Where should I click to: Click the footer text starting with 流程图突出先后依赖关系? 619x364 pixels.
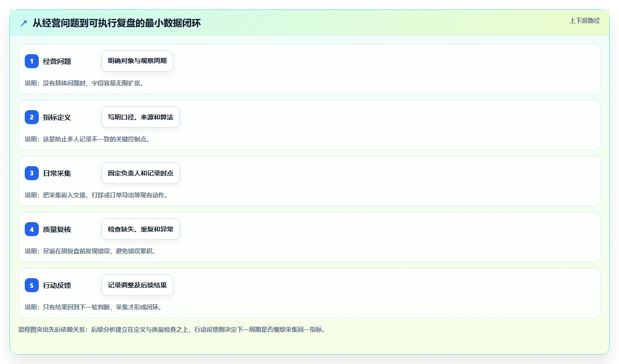[171, 329]
